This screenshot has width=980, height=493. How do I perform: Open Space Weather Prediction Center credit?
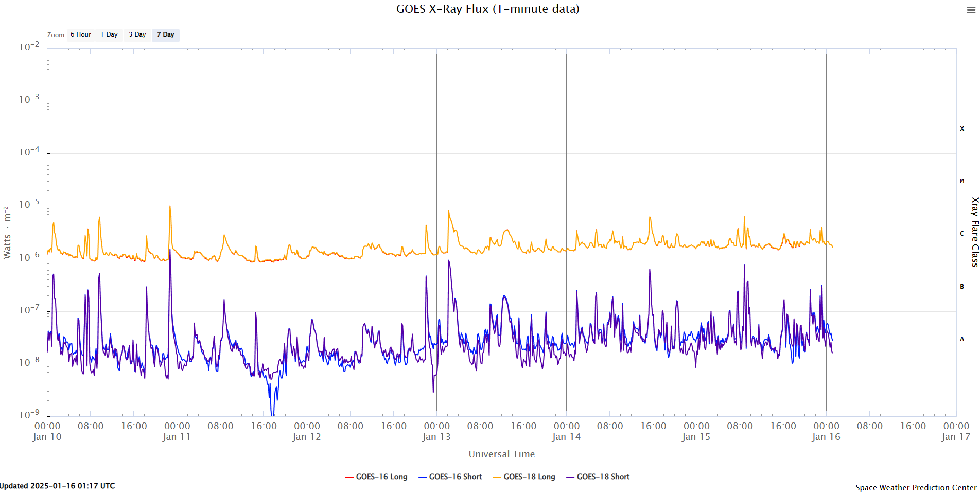pyautogui.click(x=916, y=487)
